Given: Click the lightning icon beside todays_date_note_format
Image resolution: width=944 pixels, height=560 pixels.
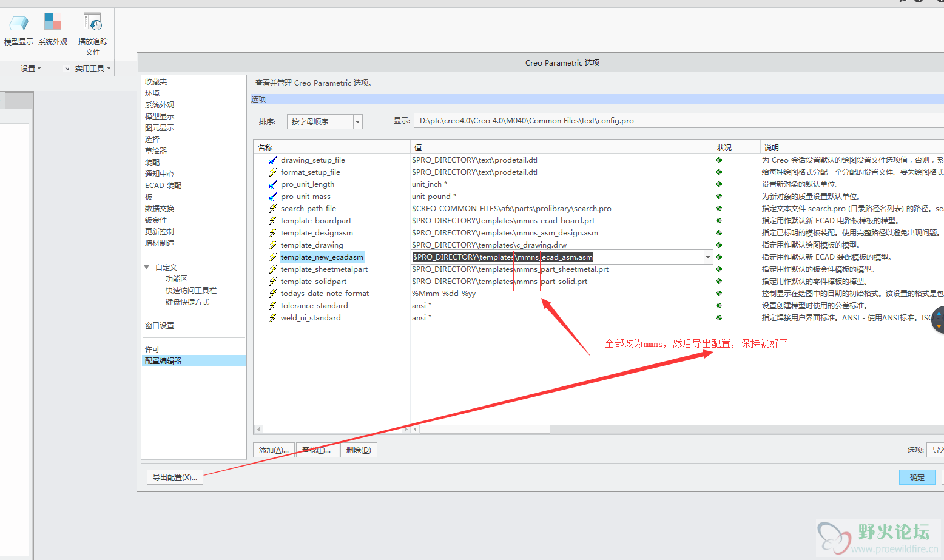Looking at the screenshot, I should point(273,294).
